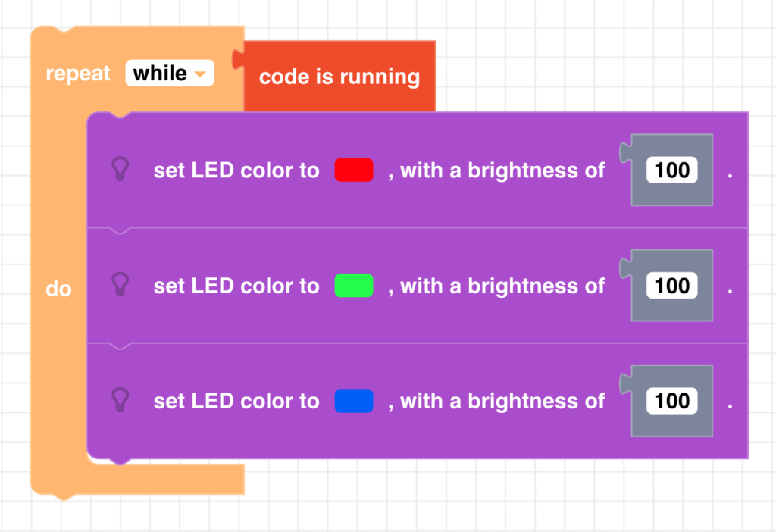
Task: Open the red LED color swatch
Action: tap(354, 170)
